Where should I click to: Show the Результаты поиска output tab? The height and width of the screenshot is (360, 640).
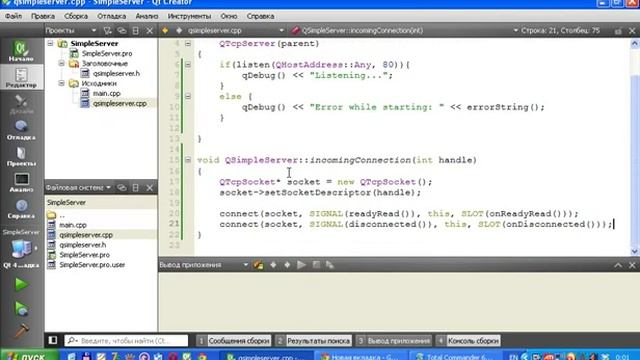314,340
